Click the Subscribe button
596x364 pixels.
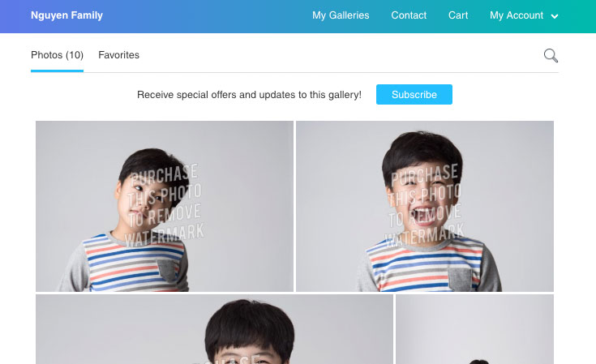click(x=414, y=94)
